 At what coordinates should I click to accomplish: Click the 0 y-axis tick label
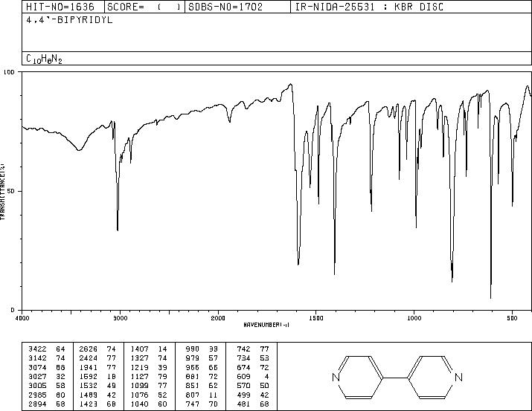click(x=13, y=310)
